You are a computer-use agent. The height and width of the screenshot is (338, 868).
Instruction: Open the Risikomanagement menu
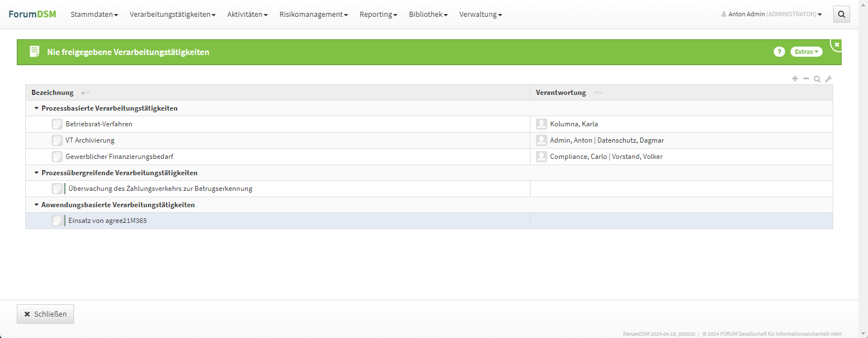[313, 15]
